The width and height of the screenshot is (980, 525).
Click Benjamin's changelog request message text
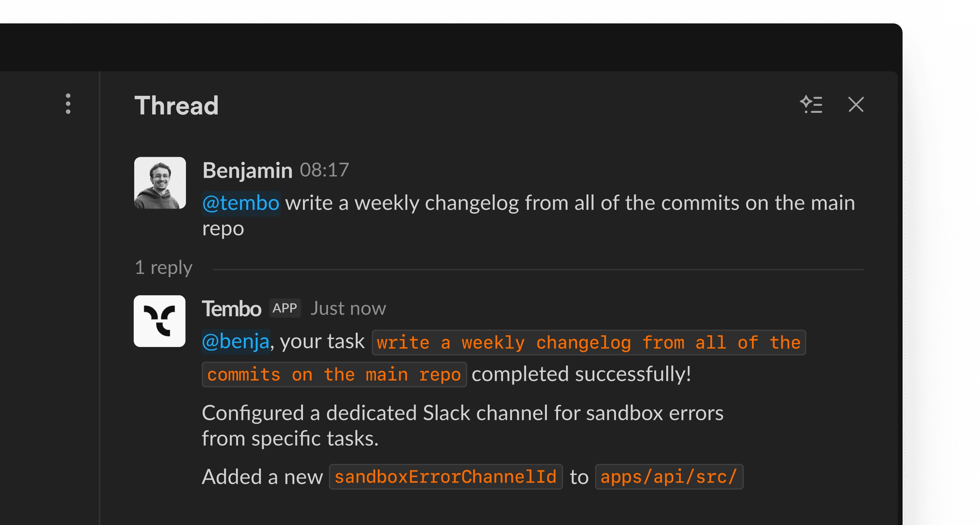pos(570,203)
